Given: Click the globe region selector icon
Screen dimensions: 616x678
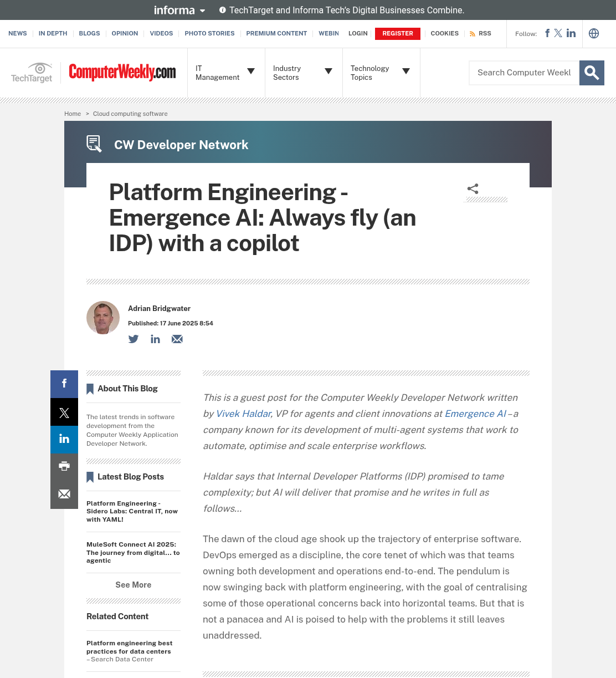Looking at the screenshot, I should click(x=594, y=33).
